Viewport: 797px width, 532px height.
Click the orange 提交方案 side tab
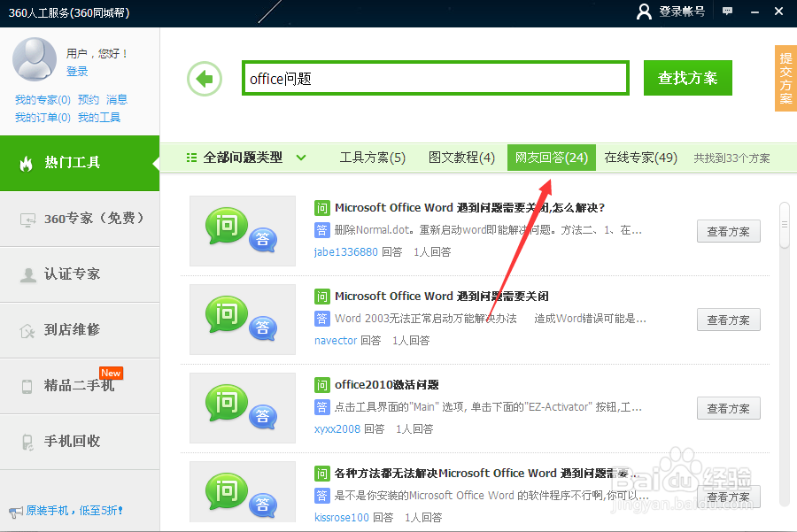785,78
